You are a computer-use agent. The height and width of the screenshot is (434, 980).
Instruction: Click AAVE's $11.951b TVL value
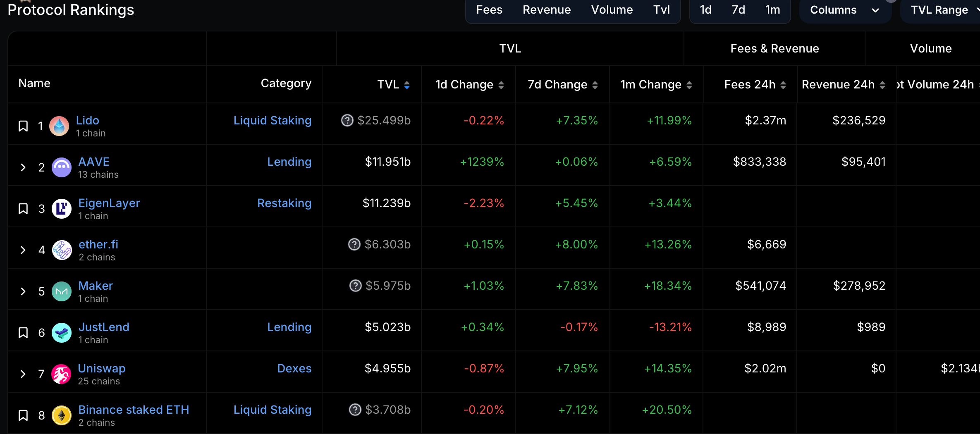[388, 162]
